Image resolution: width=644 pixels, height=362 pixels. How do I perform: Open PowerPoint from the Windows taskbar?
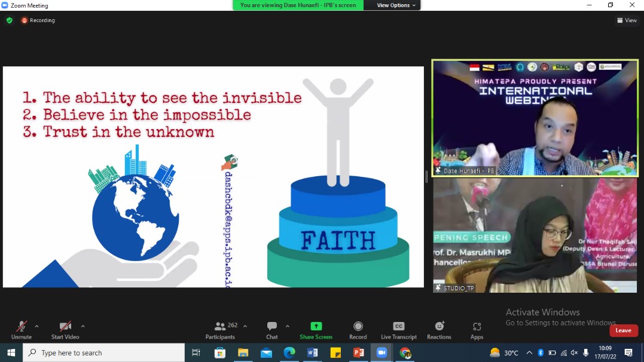(x=359, y=352)
